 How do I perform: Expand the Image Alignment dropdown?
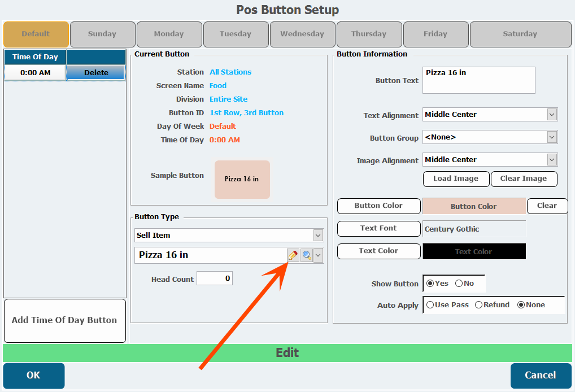[552, 160]
